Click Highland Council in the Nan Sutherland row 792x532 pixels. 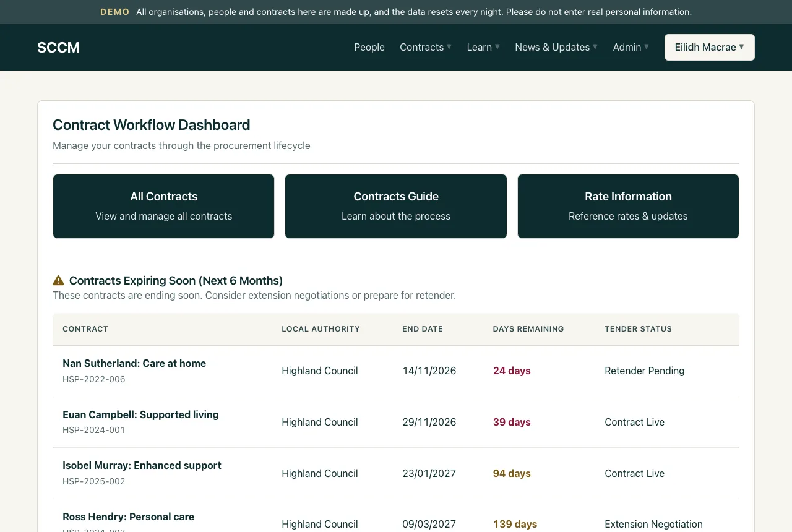(x=319, y=371)
